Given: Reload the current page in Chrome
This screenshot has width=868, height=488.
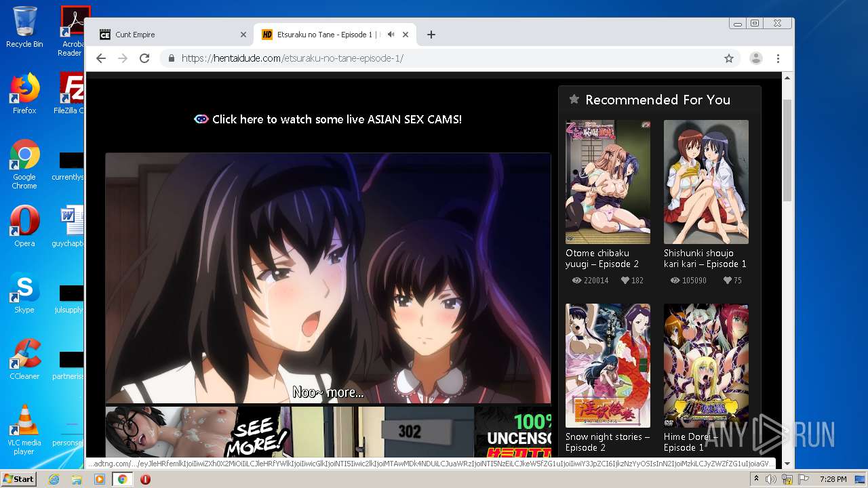Looking at the screenshot, I should [144, 58].
